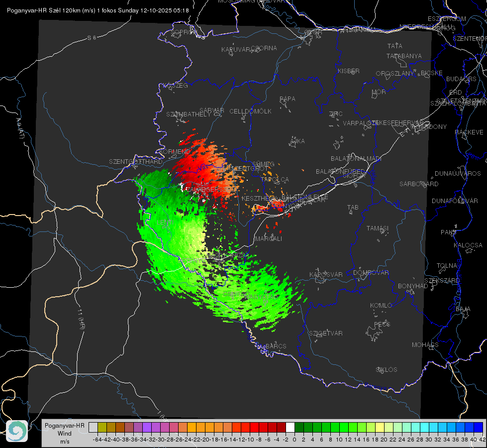Click the SZENTGOTTHARD city label

coord(136,161)
